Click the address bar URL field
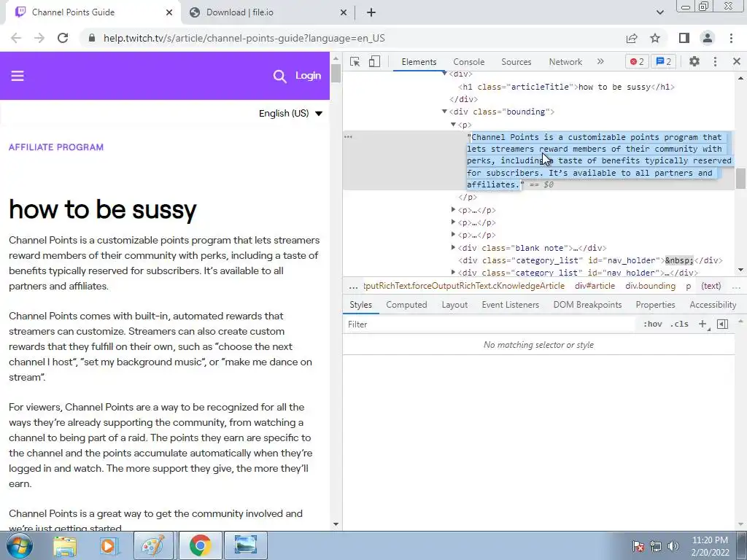 [x=352, y=38]
